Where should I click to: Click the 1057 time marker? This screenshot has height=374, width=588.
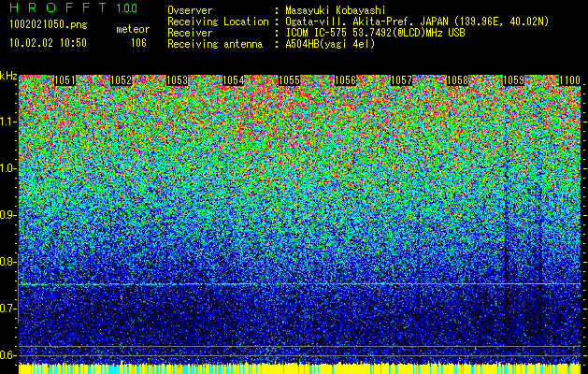[x=401, y=80]
